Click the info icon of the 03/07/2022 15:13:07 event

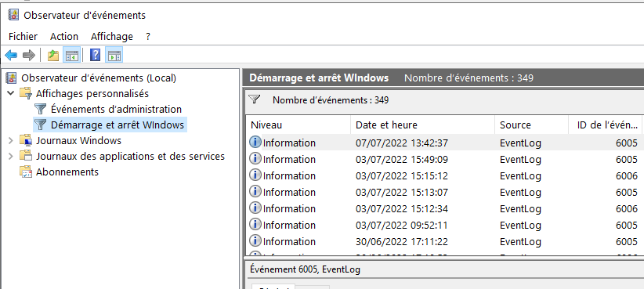[255, 191]
